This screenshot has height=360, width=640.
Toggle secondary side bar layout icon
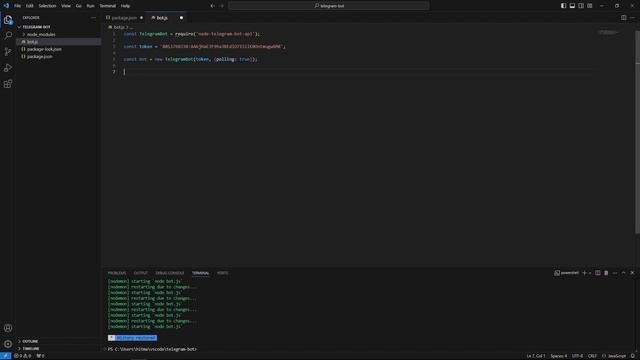coord(581,6)
